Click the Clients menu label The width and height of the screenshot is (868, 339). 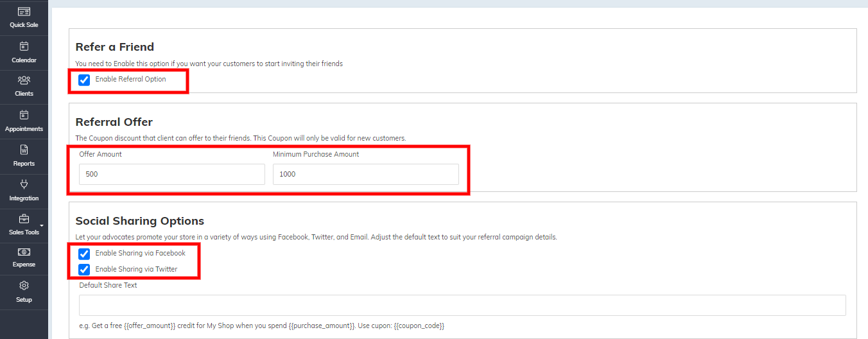click(x=24, y=94)
